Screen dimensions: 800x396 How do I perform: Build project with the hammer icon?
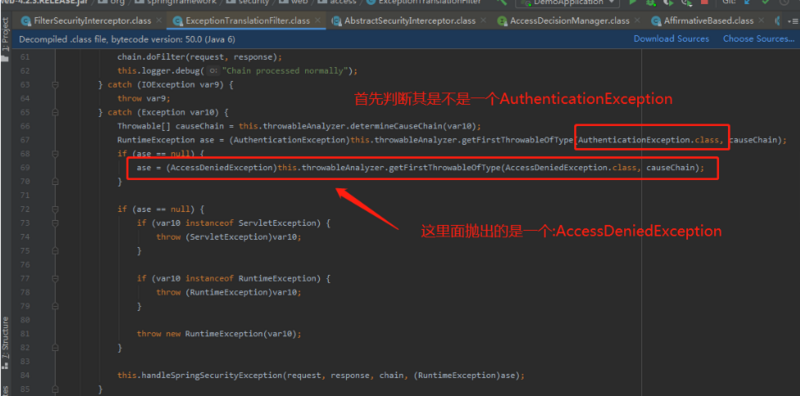click(x=502, y=3)
